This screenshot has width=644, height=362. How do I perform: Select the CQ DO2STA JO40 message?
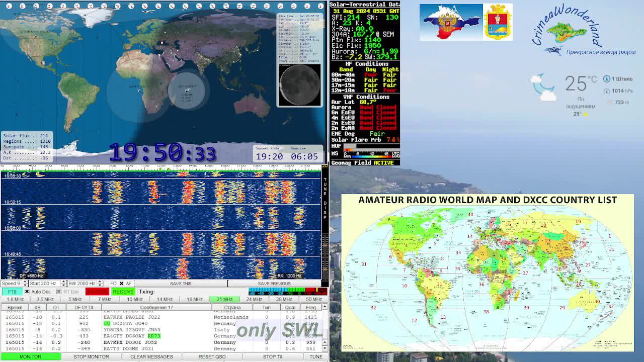click(125, 323)
